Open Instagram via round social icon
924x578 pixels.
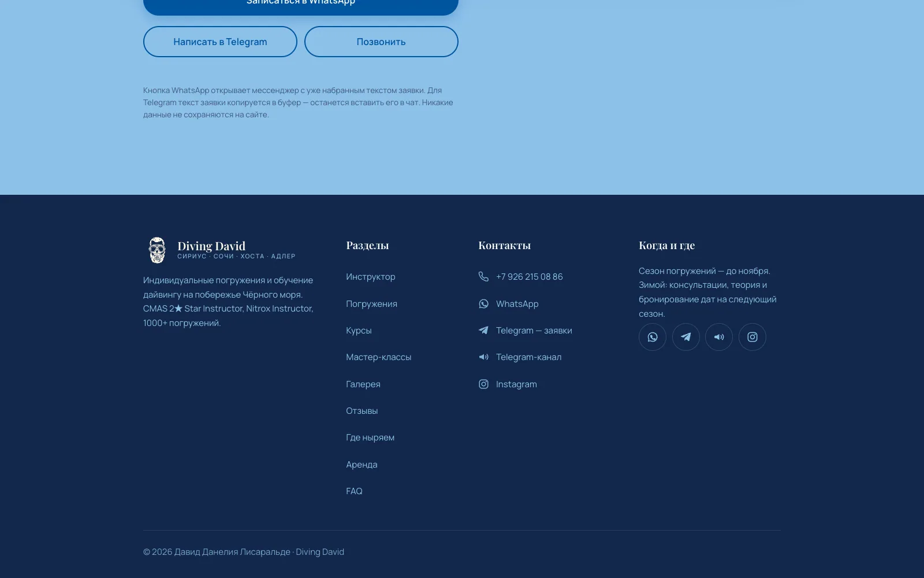tap(752, 337)
